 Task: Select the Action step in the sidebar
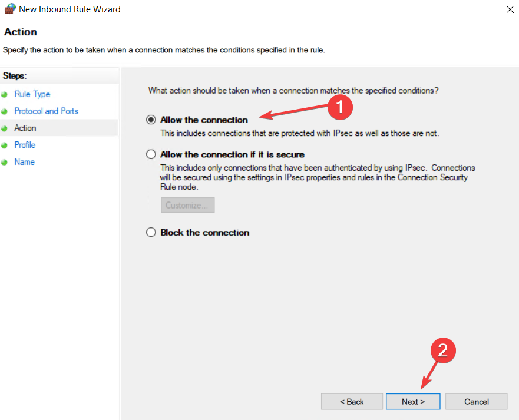coord(25,128)
